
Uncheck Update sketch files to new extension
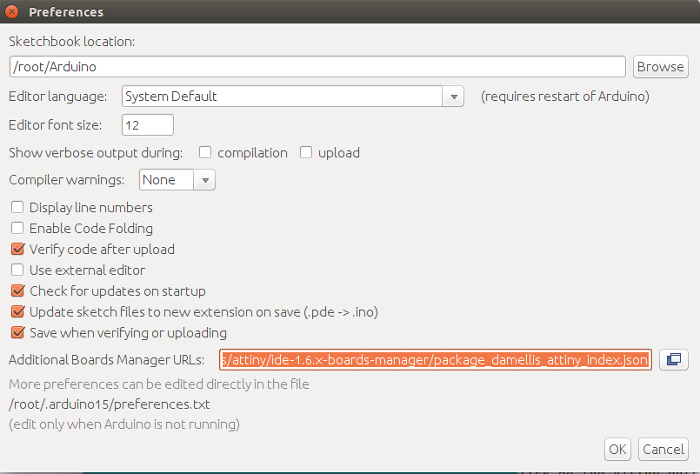tap(17, 312)
